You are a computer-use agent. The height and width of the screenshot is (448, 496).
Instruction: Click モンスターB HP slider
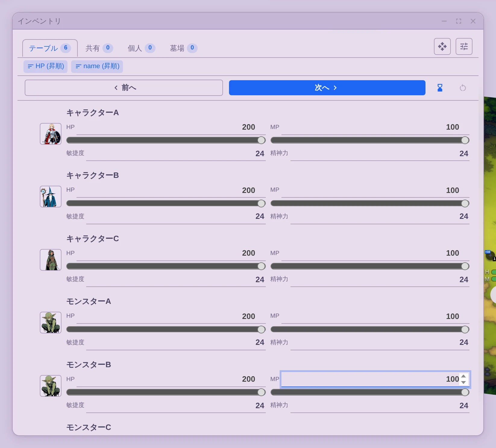pos(166,392)
